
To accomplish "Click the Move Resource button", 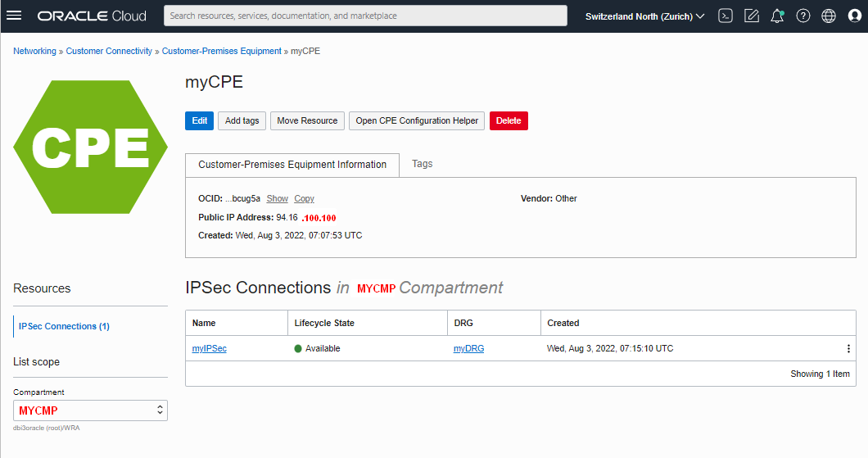I will 307,120.
